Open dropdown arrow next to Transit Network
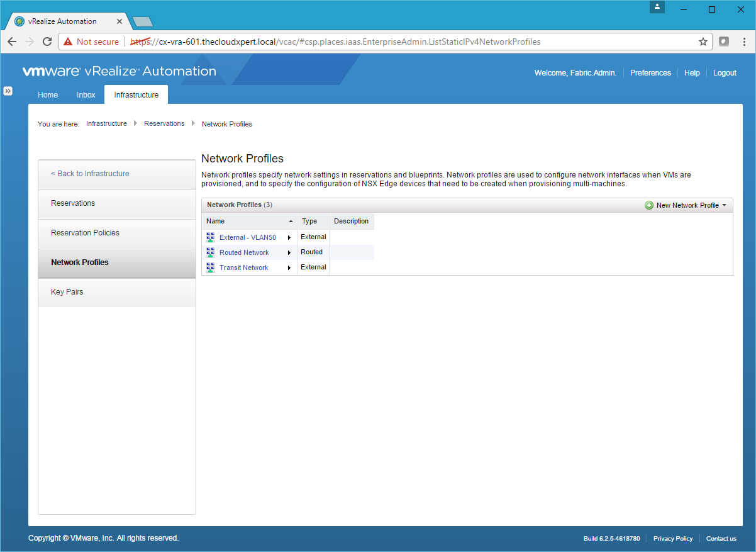This screenshot has width=756, height=552. [x=289, y=268]
